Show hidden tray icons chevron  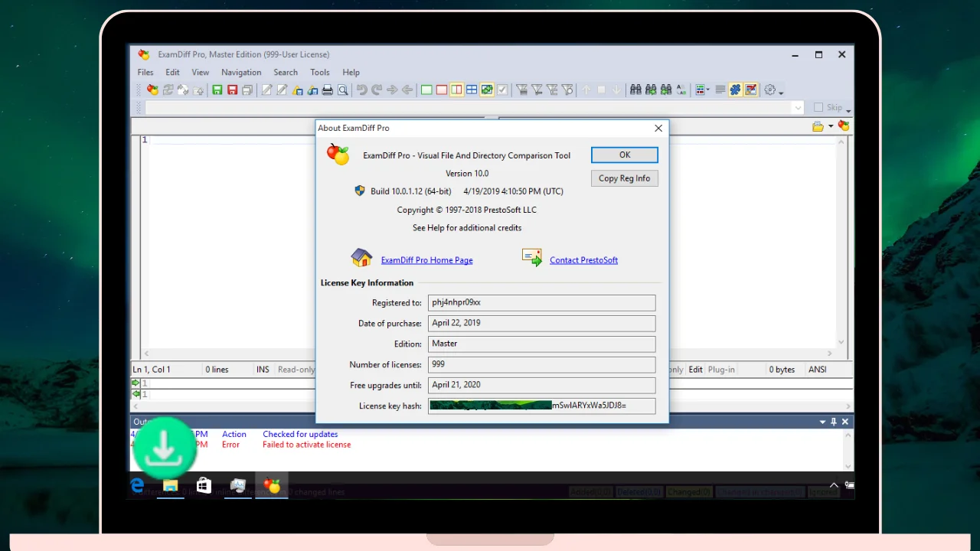click(x=834, y=485)
